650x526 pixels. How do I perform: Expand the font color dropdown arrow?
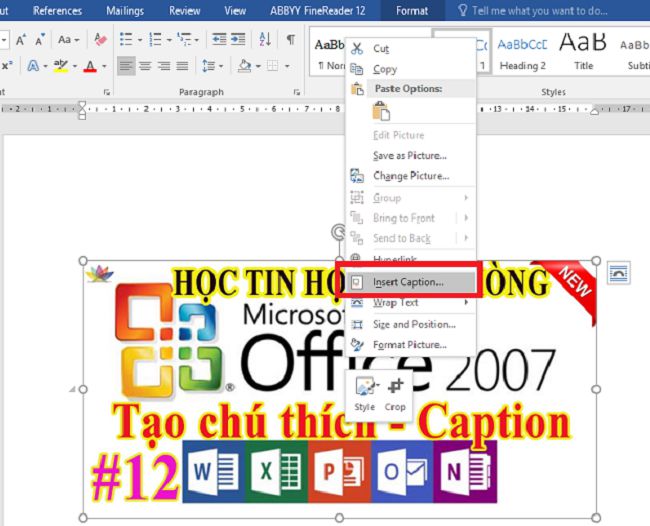[x=104, y=66]
